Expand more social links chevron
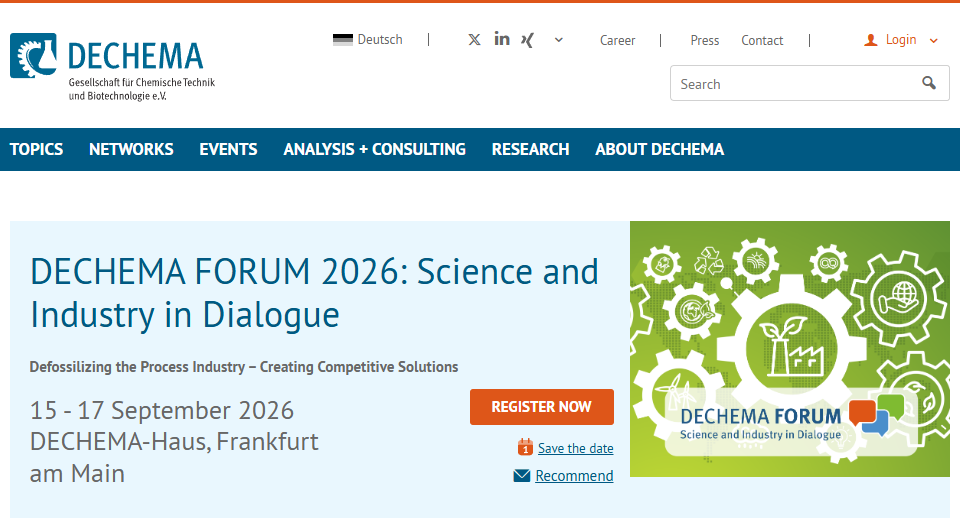Viewport: 960px width, 527px height. click(558, 40)
